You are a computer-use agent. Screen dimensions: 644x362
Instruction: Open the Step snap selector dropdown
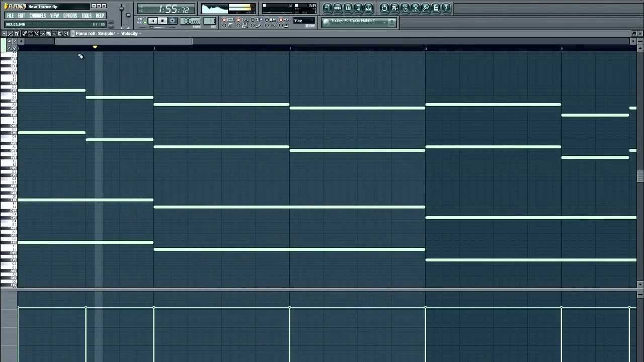(x=304, y=21)
